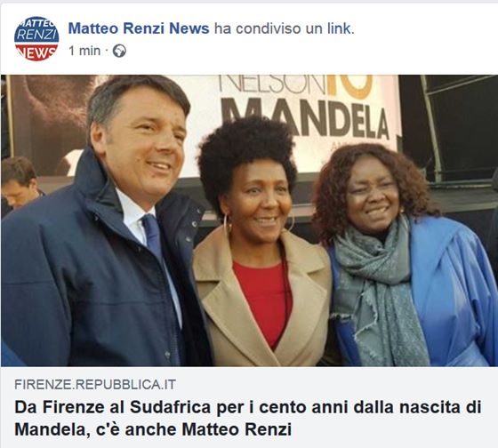Open the Matteo Renzi News profile avatar
This screenshot has height=448, width=498.
[x=36, y=38]
